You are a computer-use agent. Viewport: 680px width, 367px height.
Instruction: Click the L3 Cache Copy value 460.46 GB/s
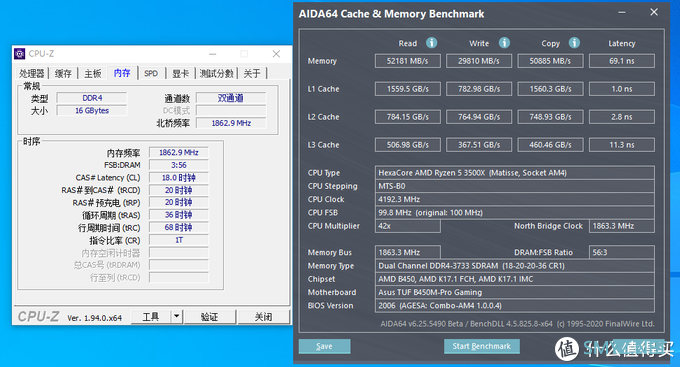pos(550,145)
